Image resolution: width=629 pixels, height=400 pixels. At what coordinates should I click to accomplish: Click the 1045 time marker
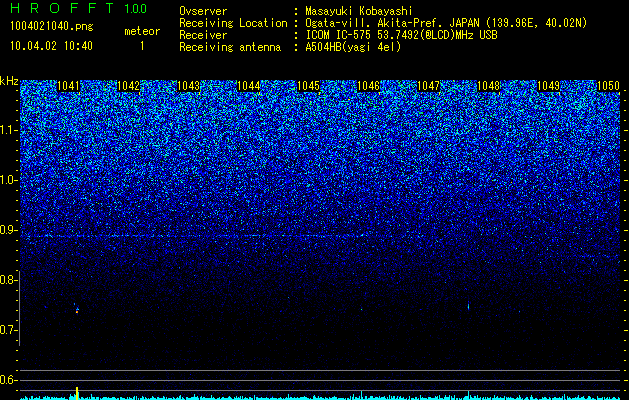[x=308, y=86]
